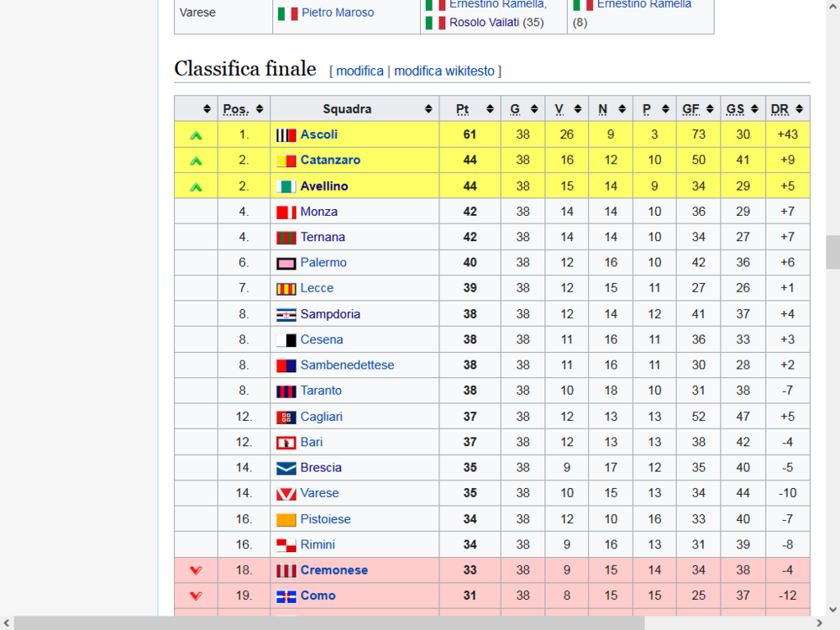840x630 pixels.
Task: Sort table by Pos. column
Action: coord(260,109)
